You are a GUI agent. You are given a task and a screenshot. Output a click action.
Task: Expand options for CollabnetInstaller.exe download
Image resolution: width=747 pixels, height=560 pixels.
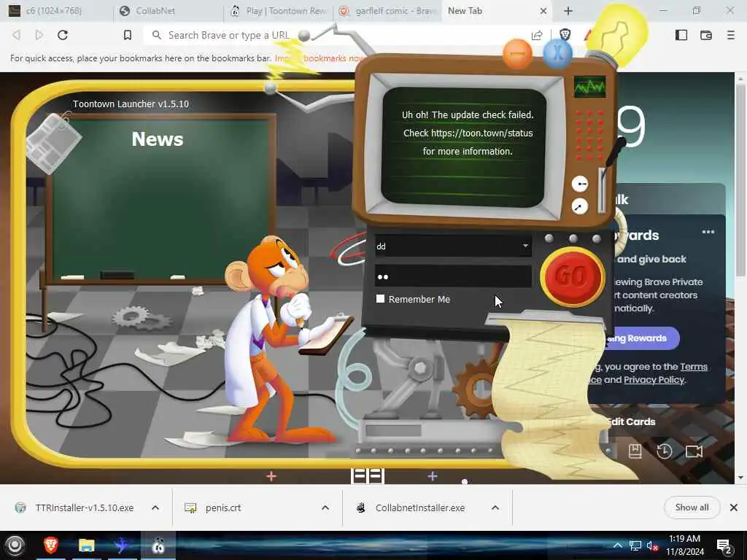click(x=495, y=507)
